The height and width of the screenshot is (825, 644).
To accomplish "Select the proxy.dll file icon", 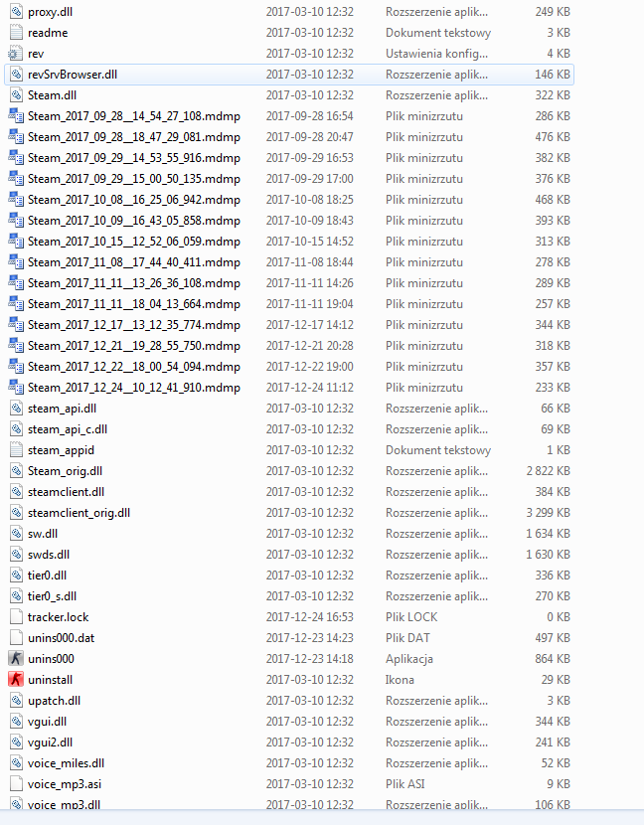I will pos(16,12).
